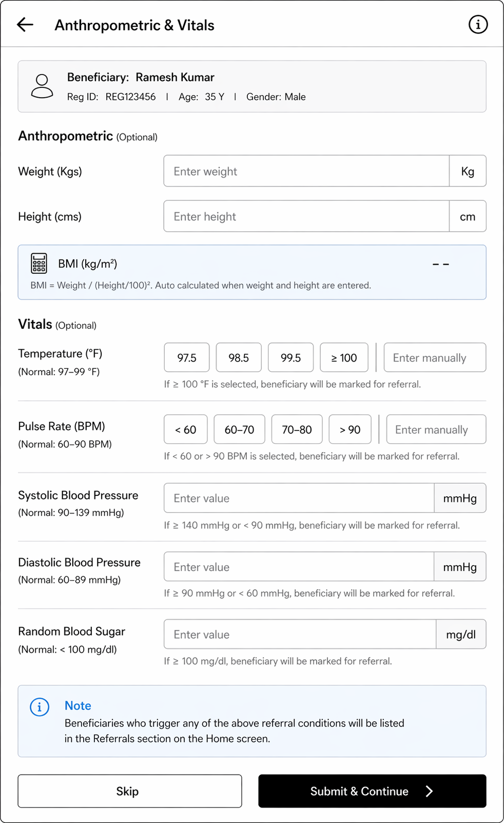Screen dimensions: 504x823
Task: Select 97.5 temperature option
Action: tap(187, 358)
